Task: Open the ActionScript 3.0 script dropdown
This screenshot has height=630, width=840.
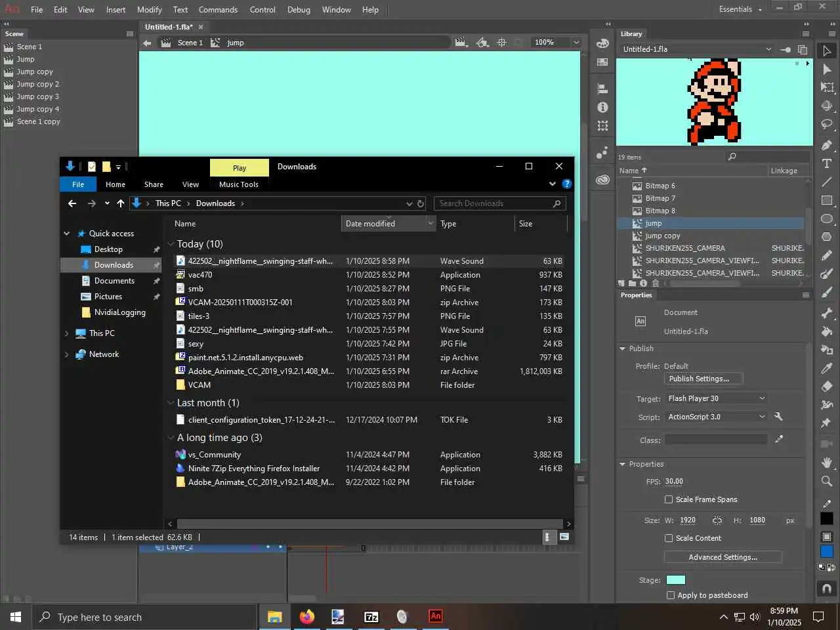Action: (x=716, y=417)
